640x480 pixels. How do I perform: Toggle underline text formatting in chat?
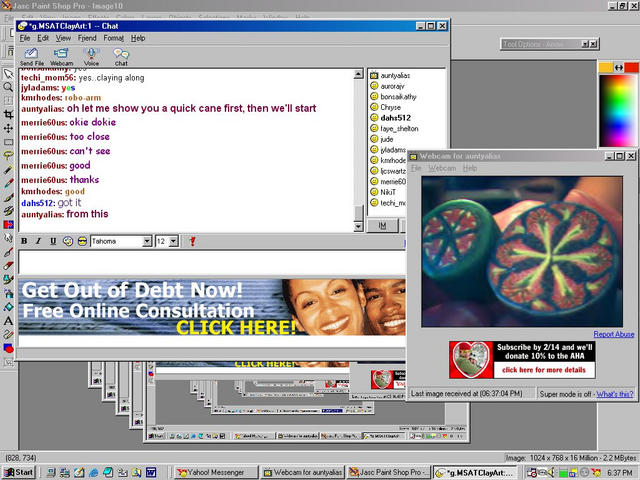point(53,241)
